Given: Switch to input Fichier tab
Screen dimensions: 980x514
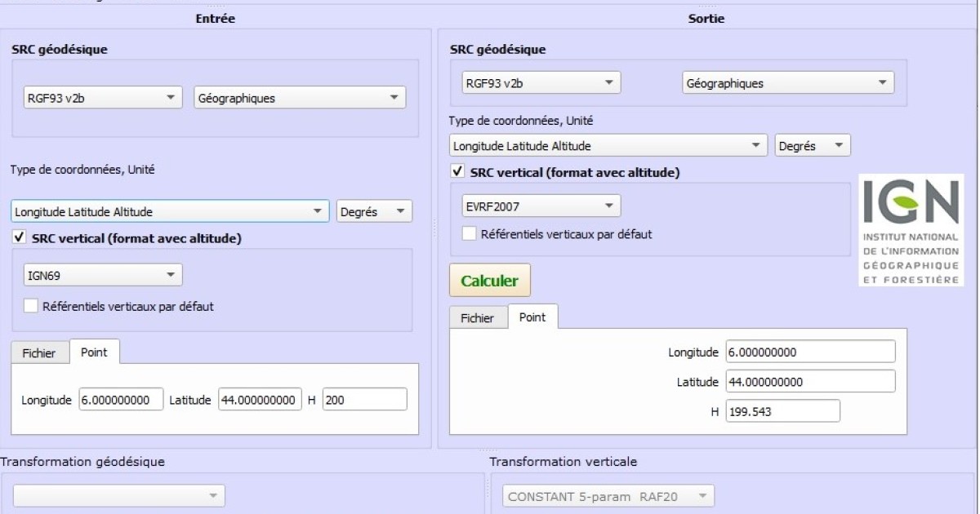Looking at the screenshot, I should click(39, 353).
